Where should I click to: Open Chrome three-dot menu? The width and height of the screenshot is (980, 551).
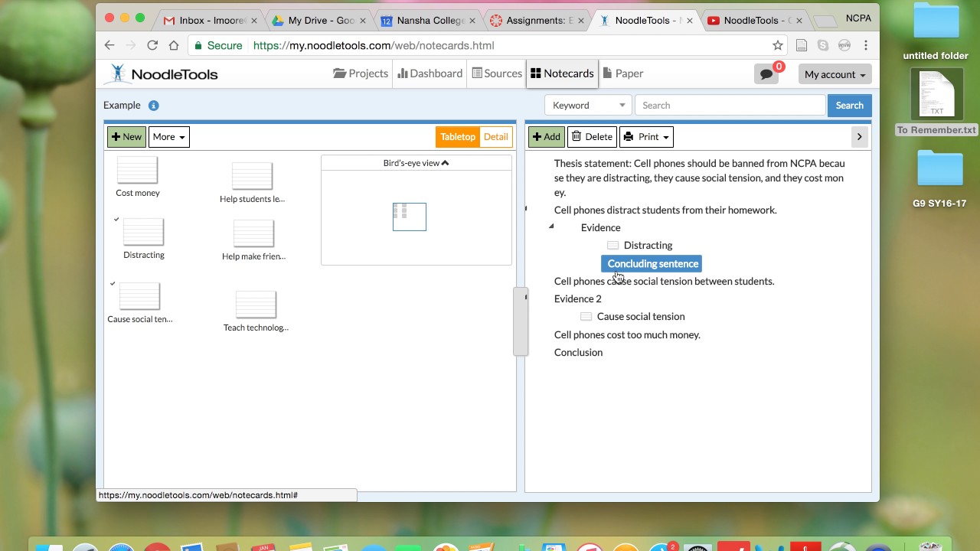(x=866, y=45)
